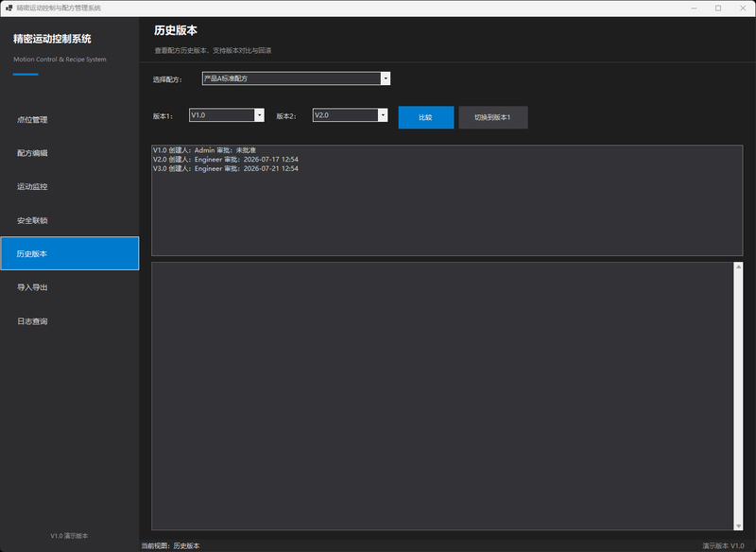Expand the 选择配方 dropdown arrow
Viewport: 756px width, 552px height.
(386, 78)
